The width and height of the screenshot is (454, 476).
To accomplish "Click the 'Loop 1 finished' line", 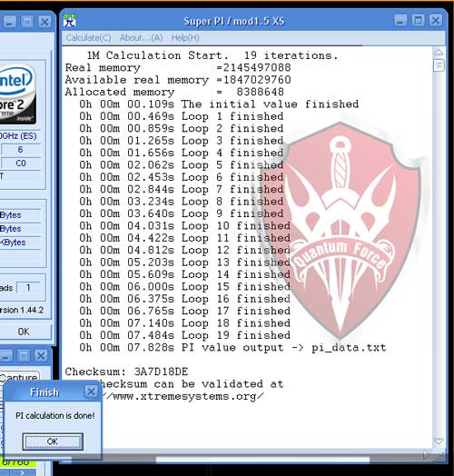I will point(182,116).
